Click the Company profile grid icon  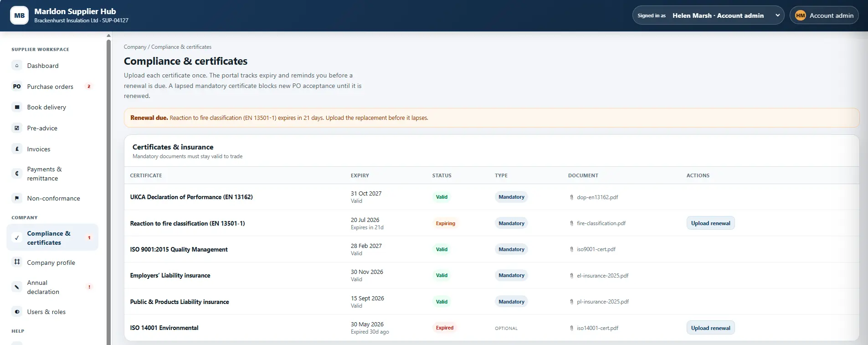pyautogui.click(x=17, y=263)
